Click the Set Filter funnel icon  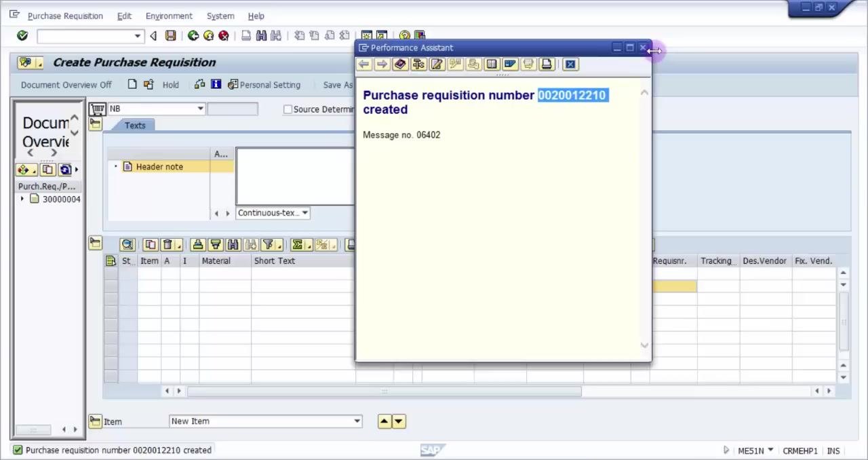point(268,245)
